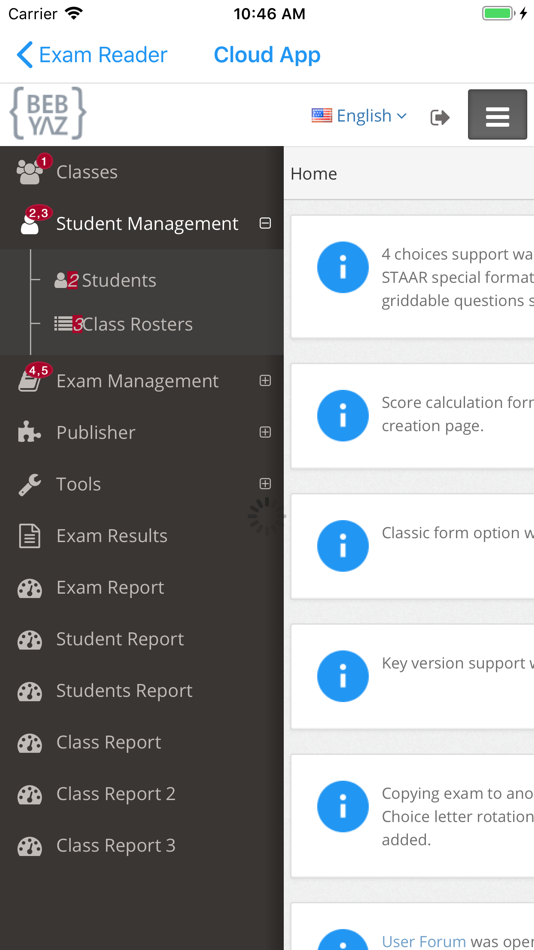Click the Students user icon

coord(61,280)
